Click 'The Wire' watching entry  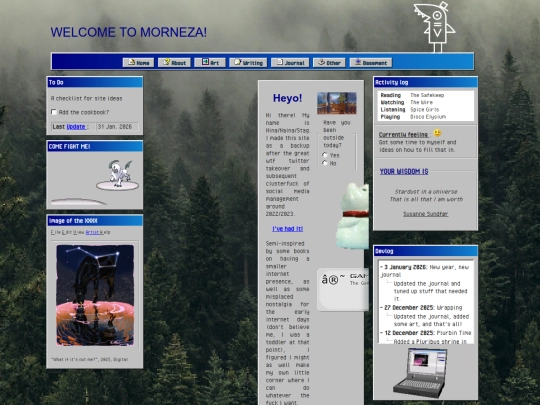pyautogui.click(x=421, y=102)
